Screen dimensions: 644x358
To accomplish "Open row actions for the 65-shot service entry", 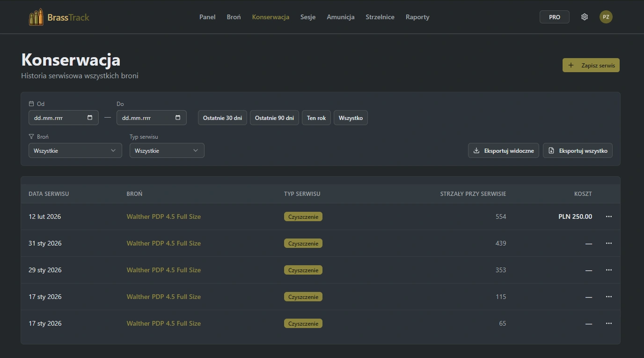I will [x=608, y=323].
